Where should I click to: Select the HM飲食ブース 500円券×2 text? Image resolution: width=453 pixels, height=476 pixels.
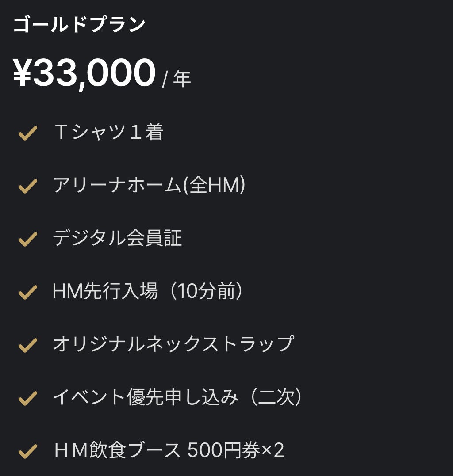click(169, 450)
